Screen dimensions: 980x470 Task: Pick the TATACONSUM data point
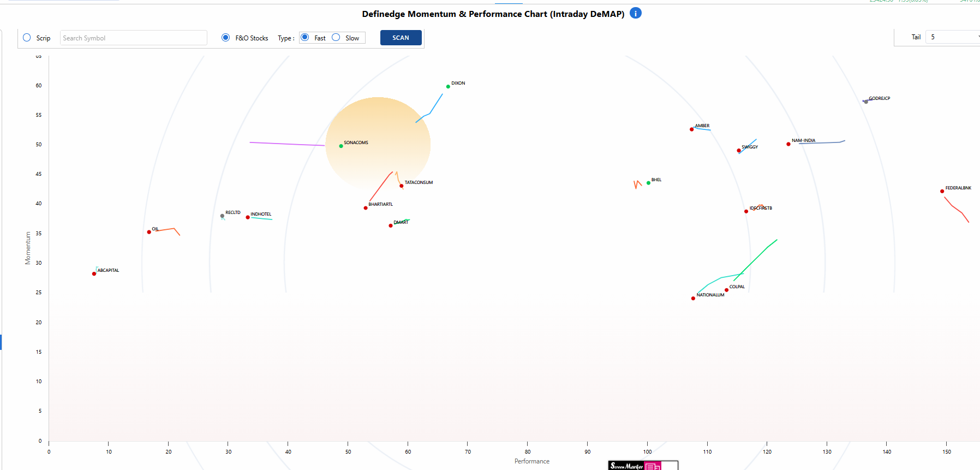(402, 186)
